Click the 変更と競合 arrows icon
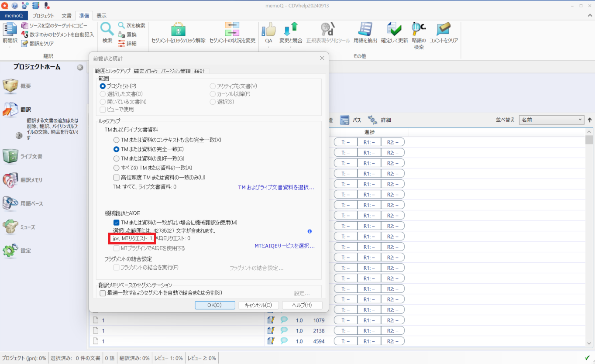The width and height of the screenshot is (595, 364). point(291,29)
